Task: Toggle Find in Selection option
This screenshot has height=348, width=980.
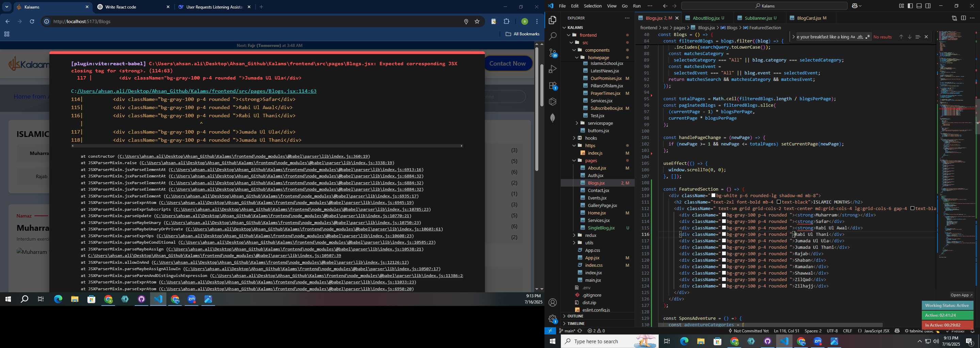Action: click(918, 37)
